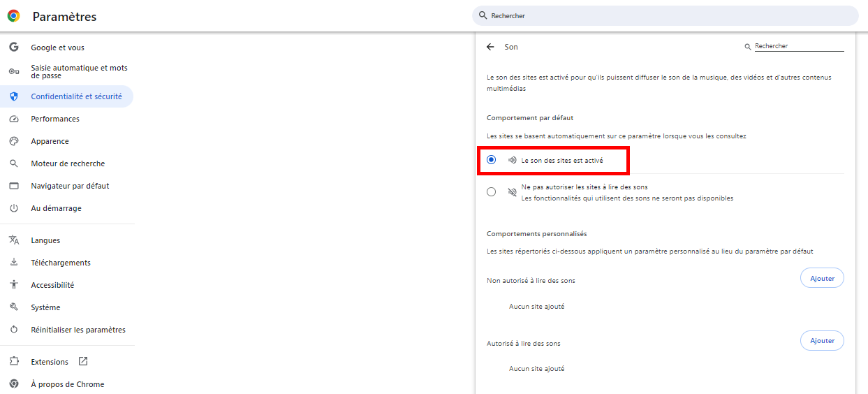The height and width of the screenshot is (394, 868).
Task: Click the Apparence palette icon
Action: pyautogui.click(x=13, y=141)
